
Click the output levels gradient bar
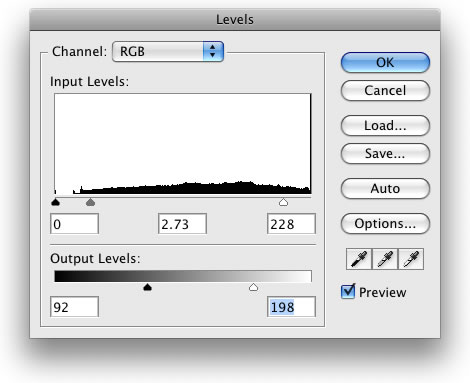(x=183, y=276)
